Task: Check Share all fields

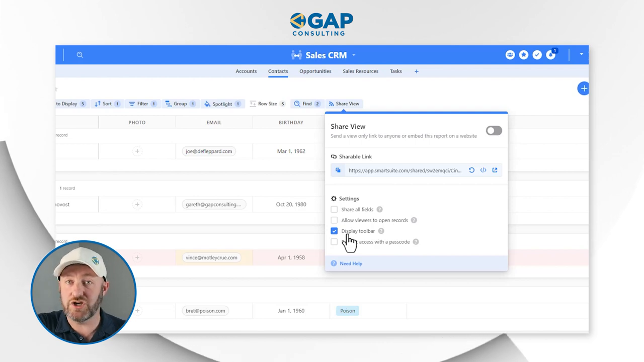Action: tap(334, 209)
